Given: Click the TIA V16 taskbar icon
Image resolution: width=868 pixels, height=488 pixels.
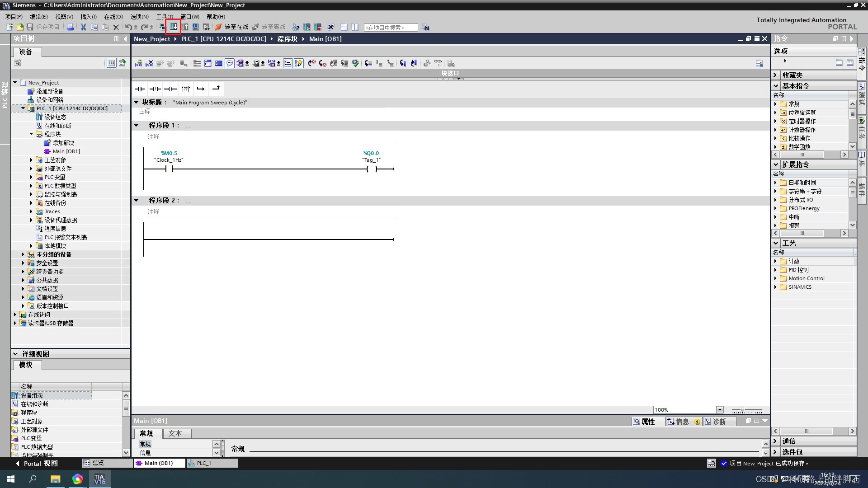Looking at the screenshot, I should click(99, 479).
